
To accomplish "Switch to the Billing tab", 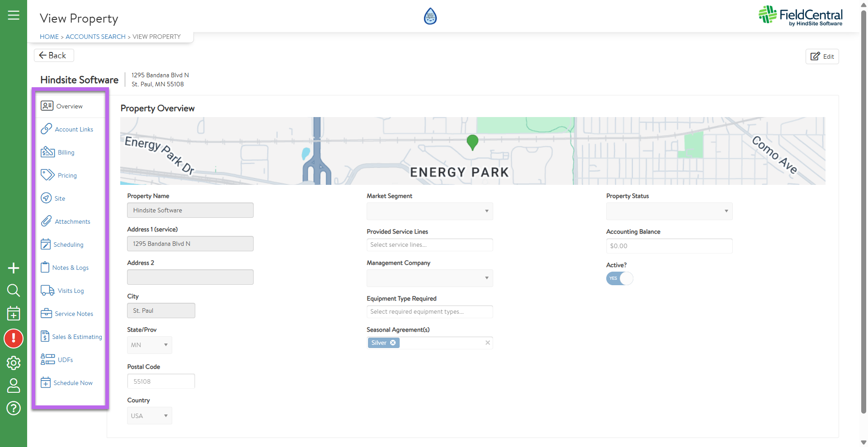I will [x=66, y=152].
